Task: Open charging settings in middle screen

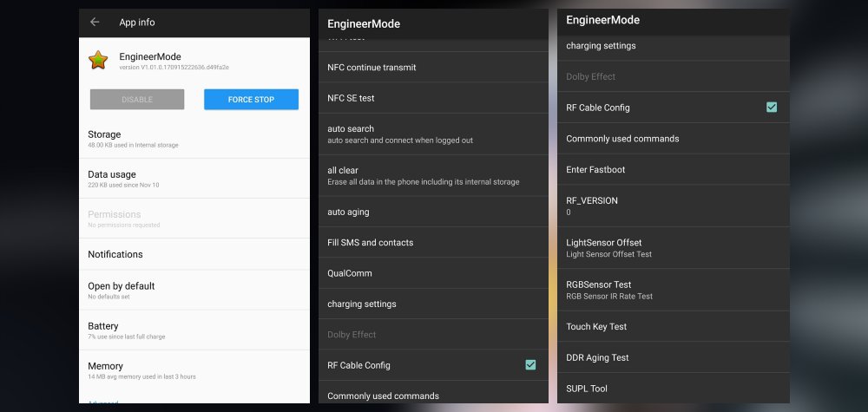Action: 433,304
